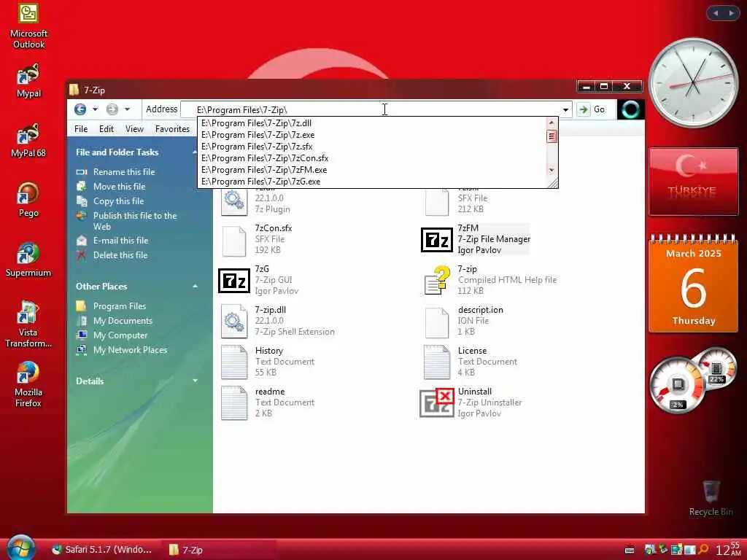Click the Türkiye flag gadget
The width and height of the screenshot is (747, 560).
click(693, 182)
